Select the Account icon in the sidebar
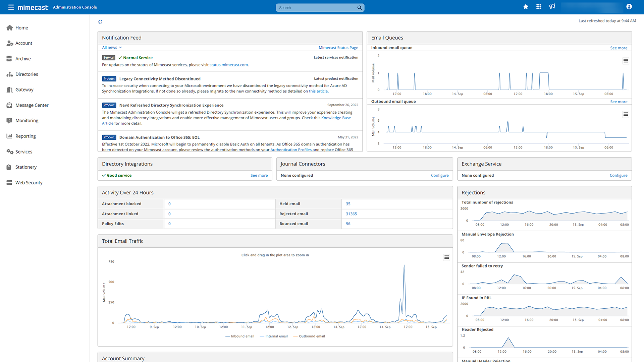The height and width of the screenshot is (362, 644). pyautogui.click(x=10, y=43)
